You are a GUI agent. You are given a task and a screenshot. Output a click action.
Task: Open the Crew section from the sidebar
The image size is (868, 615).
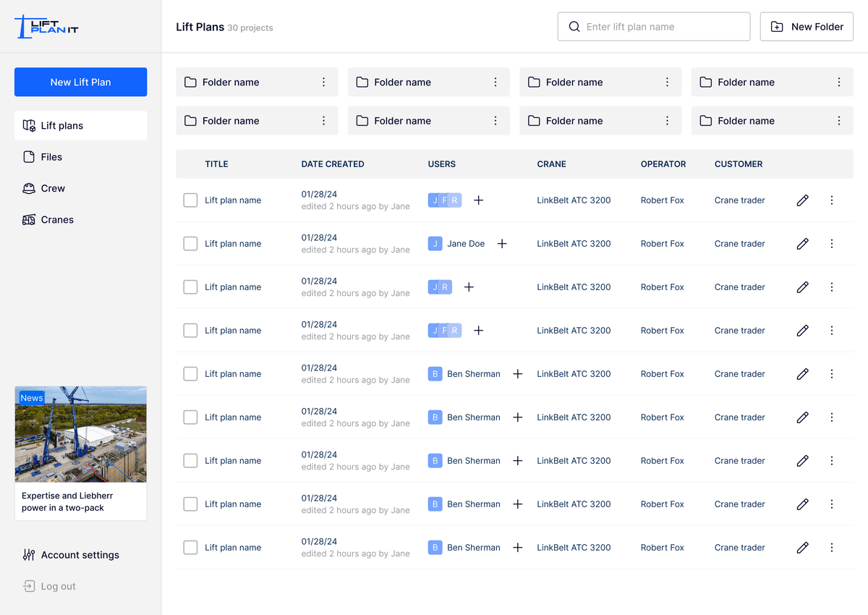[x=29, y=188]
